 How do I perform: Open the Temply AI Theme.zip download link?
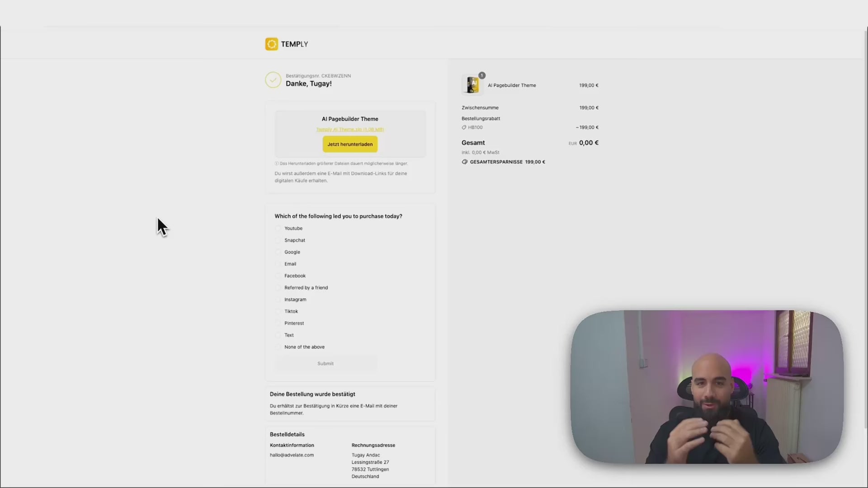click(x=350, y=130)
